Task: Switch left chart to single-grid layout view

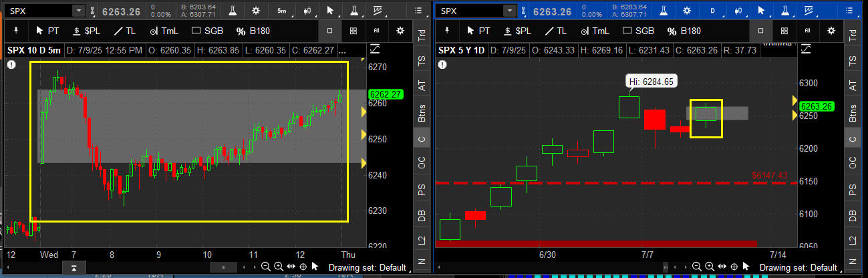Action: (x=329, y=31)
